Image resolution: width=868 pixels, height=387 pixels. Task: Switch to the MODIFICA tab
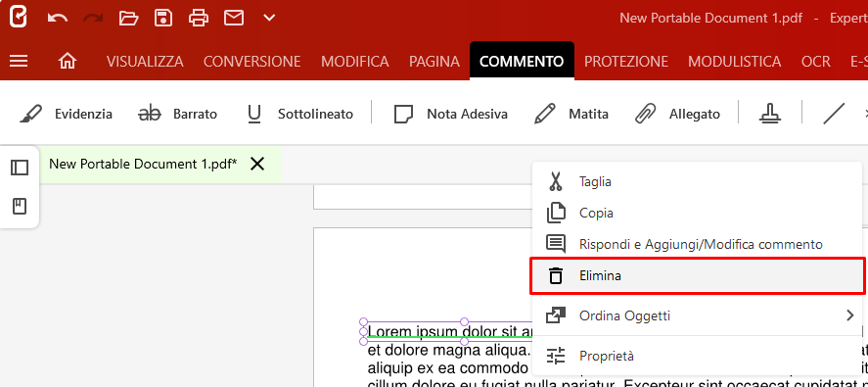pos(355,61)
